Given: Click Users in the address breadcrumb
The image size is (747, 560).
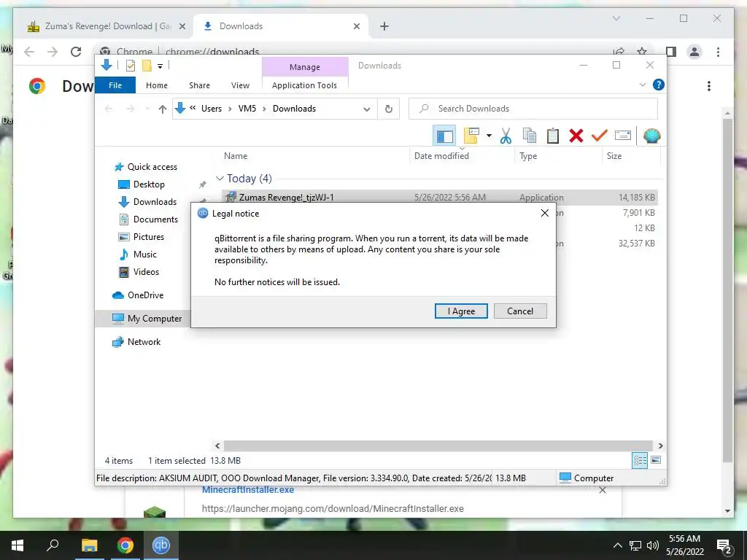Looking at the screenshot, I should [x=211, y=109].
